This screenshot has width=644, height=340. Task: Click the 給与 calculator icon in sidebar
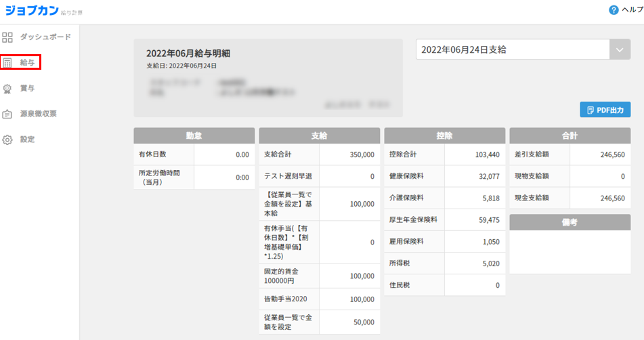coord(7,63)
